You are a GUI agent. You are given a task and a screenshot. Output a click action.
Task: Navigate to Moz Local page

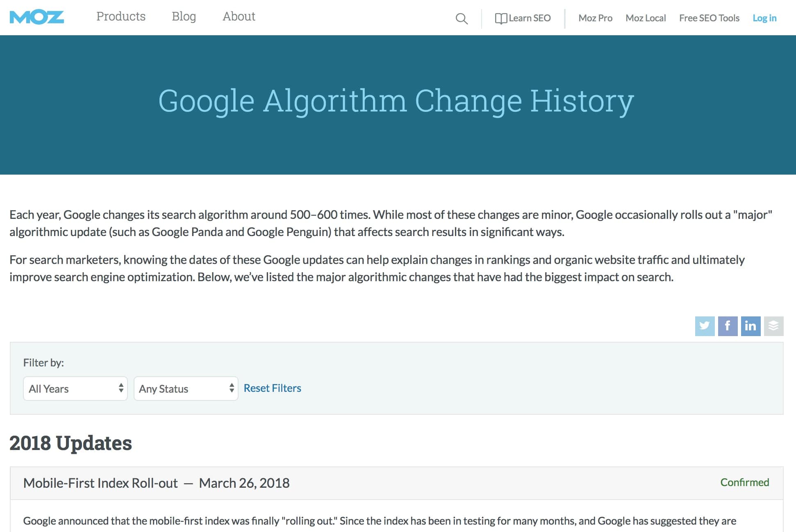coord(646,18)
